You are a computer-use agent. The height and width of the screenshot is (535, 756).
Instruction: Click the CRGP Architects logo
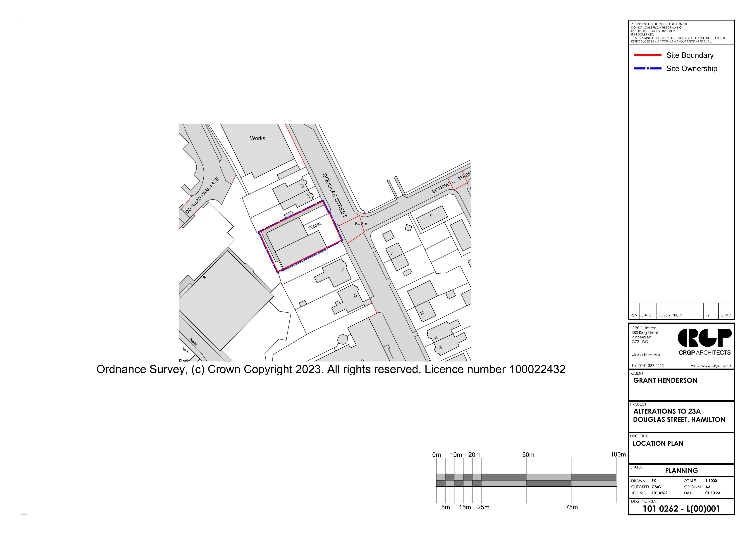point(704,342)
